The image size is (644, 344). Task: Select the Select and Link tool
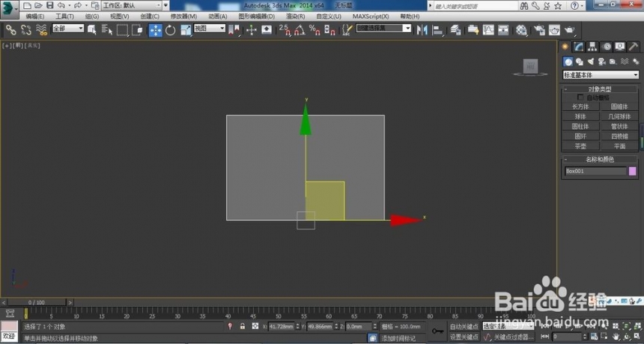pyautogui.click(x=10, y=30)
